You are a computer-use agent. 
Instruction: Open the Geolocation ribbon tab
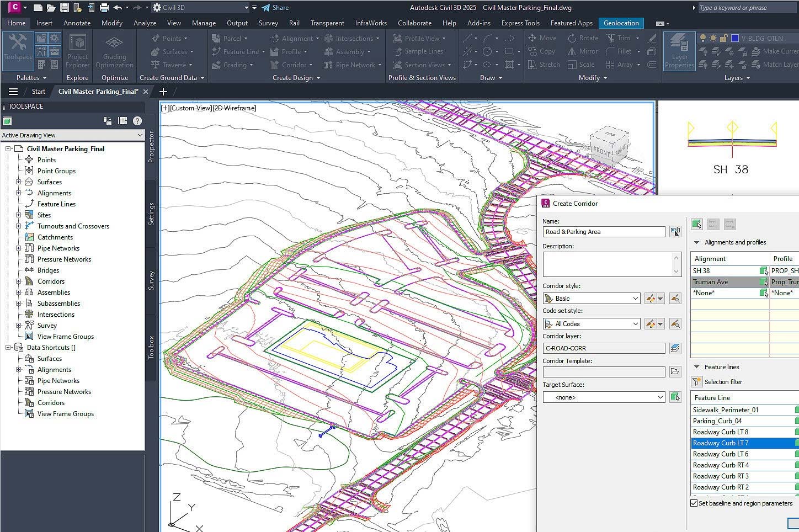[x=621, y=23]
